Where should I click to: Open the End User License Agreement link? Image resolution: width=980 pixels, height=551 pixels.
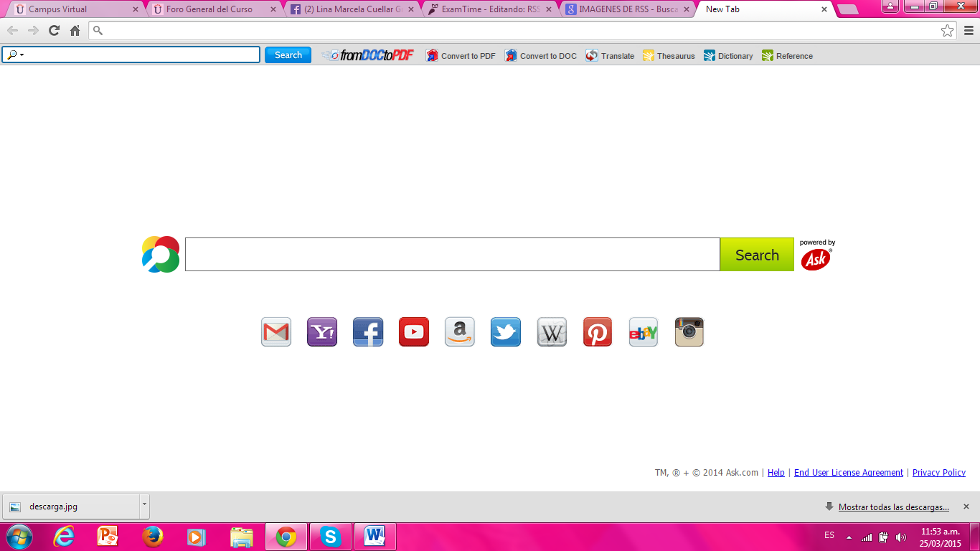849,473
